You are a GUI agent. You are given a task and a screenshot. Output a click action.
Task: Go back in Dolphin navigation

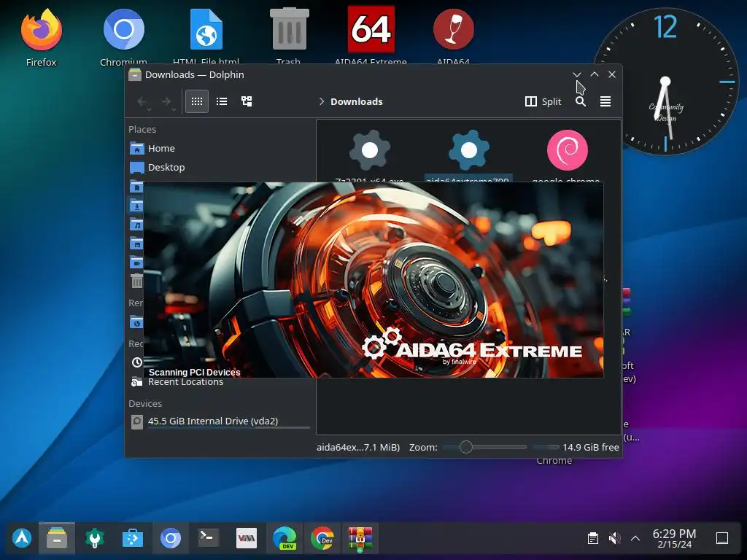point(142,101)
